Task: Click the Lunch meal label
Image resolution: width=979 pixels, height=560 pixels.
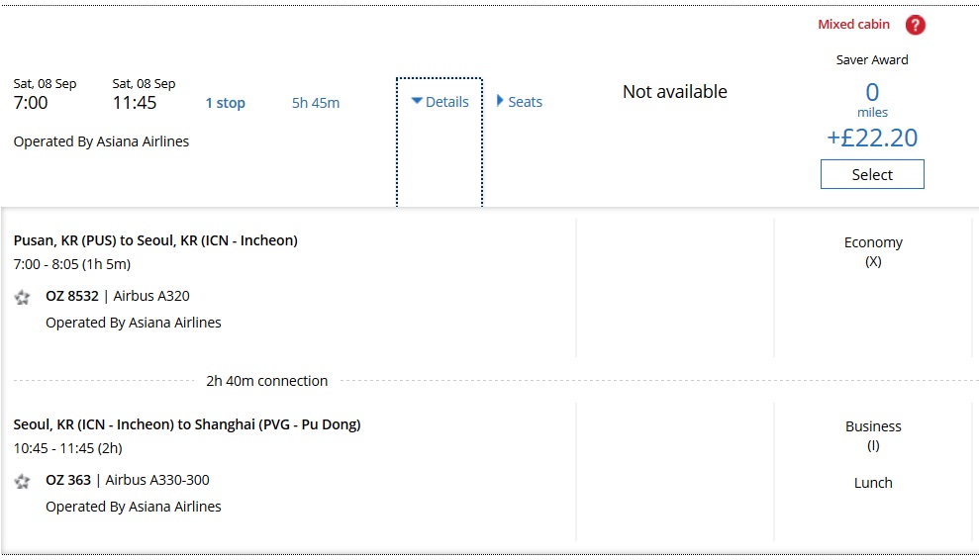Action: coord(873,483)
